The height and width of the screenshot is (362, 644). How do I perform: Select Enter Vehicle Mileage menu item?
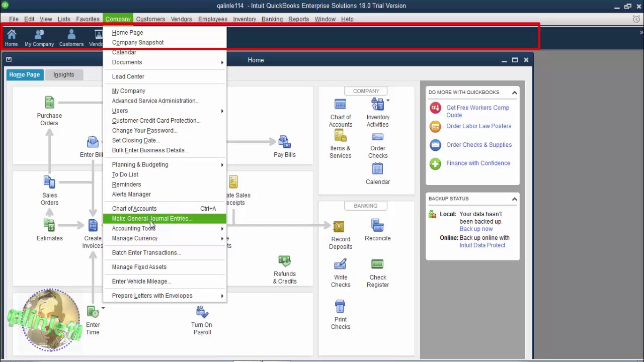pos(165,282)
